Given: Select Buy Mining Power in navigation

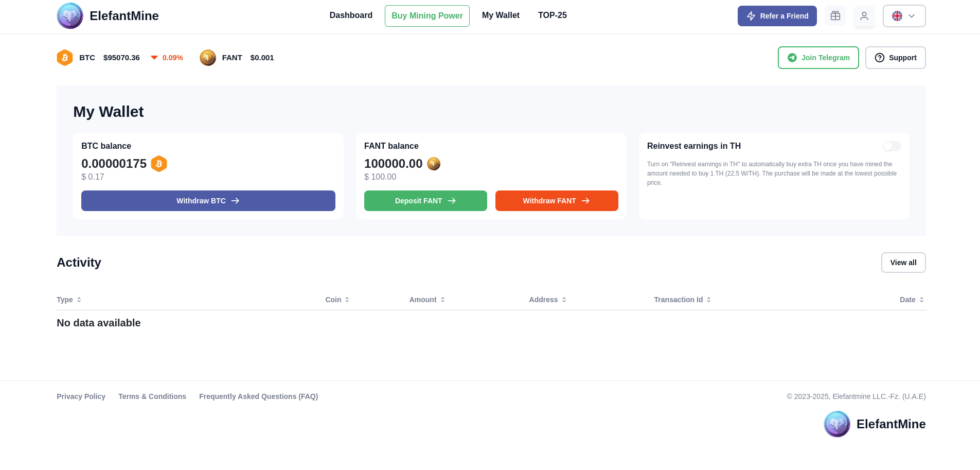Looking at the screenshot, I should point(427,16).
